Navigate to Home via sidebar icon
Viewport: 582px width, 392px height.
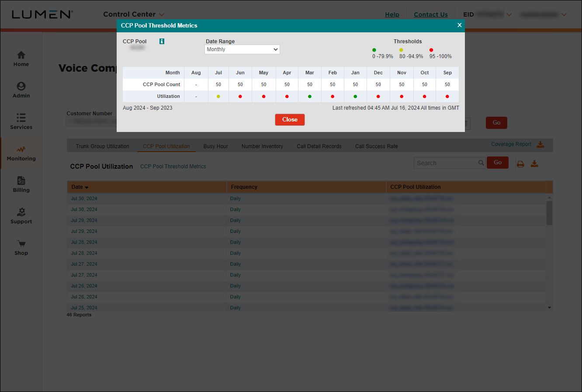coord(21,56)
